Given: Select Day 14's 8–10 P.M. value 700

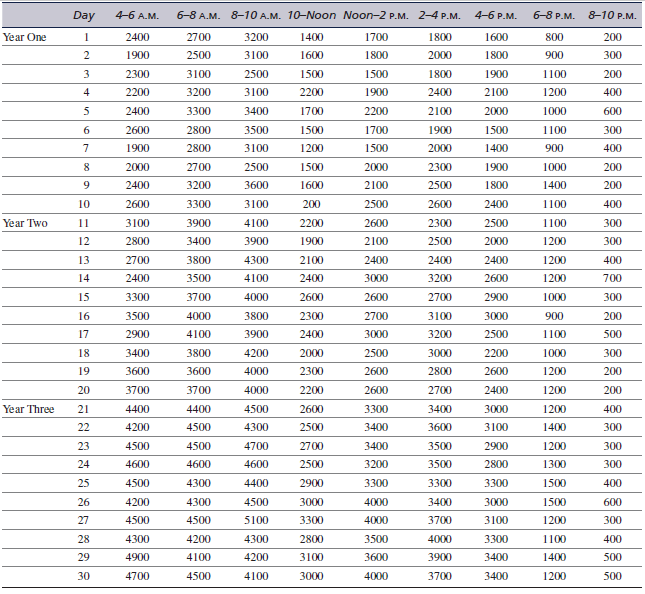Looking at the screenshot, I should click(x=613, y=278).
